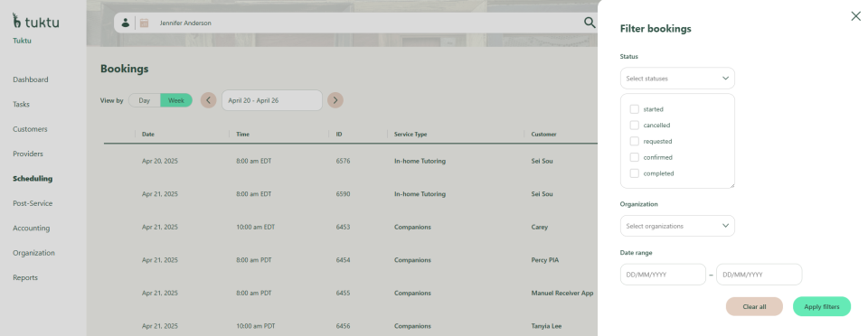Click the Tuktu organization name under logo

pyautogui.click(x=22, y=41)
